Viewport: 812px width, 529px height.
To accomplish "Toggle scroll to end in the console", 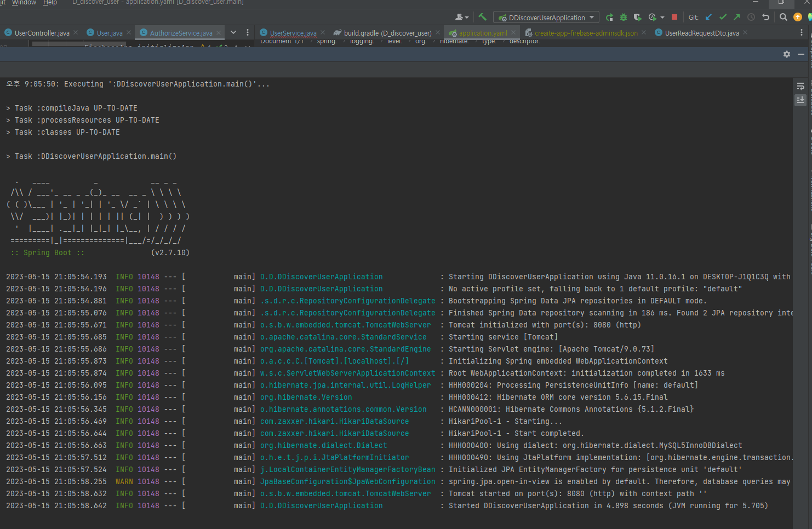I will pyautogui.click(x=800, y=100).
